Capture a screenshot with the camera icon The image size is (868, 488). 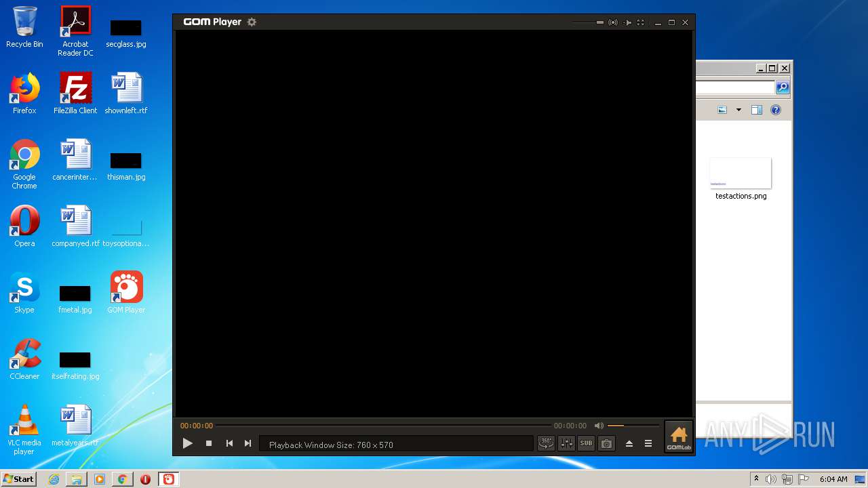coord(606,443)
